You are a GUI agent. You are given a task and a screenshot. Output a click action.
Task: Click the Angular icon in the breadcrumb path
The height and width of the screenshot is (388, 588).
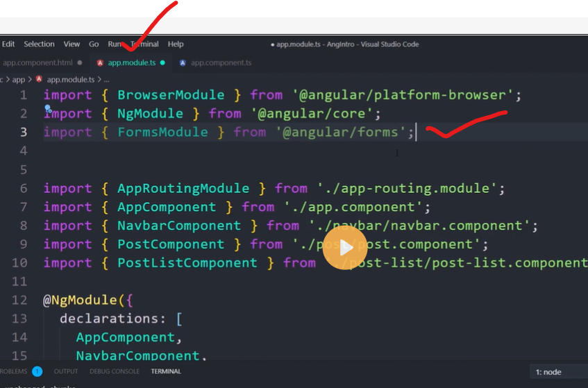(39, 79)
